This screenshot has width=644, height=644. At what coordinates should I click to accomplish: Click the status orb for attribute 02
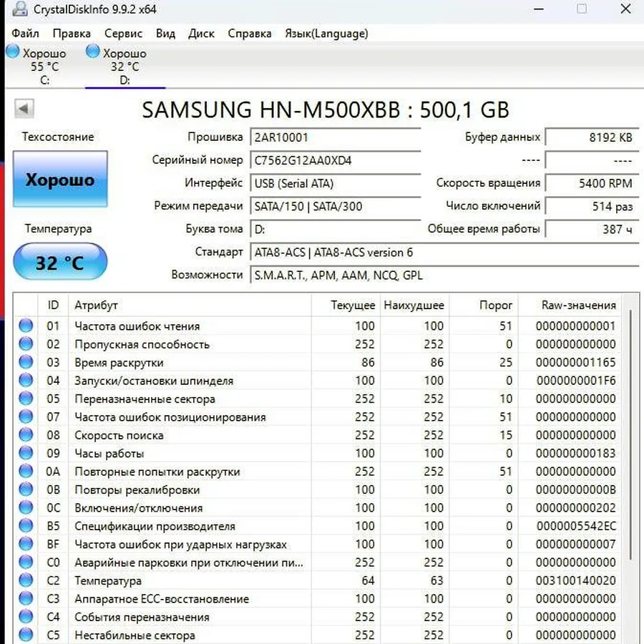point(26,343)
